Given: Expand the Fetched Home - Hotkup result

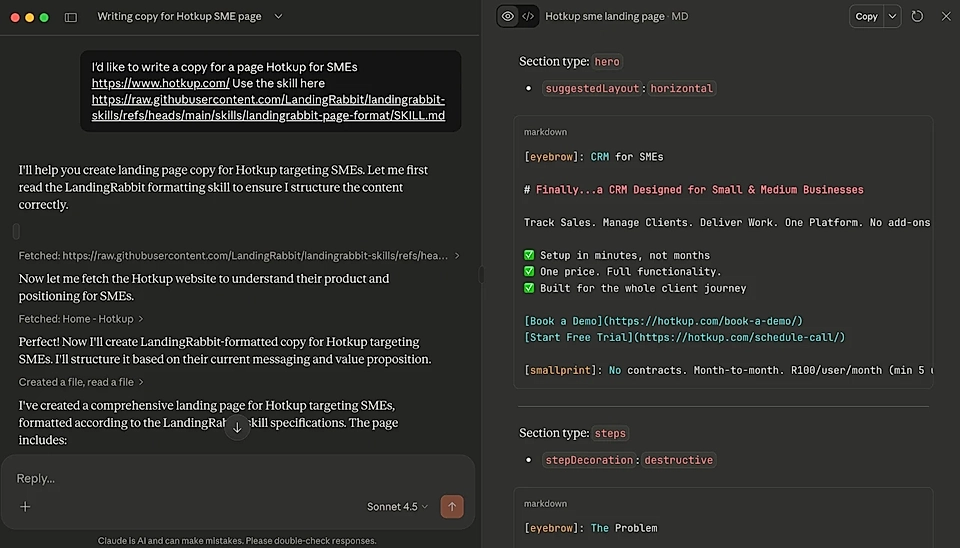Looking at the screenshot, I should point(81,319).
